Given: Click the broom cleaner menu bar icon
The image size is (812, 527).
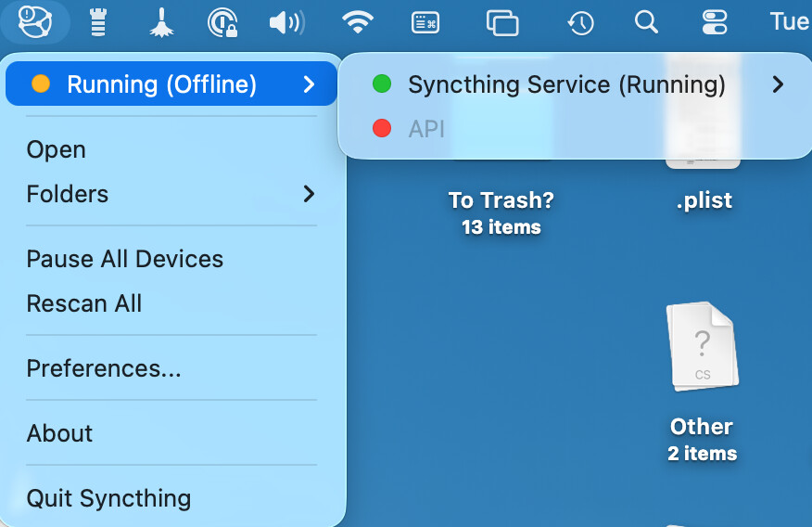Looking at the screenshot, I should (161, 21).
